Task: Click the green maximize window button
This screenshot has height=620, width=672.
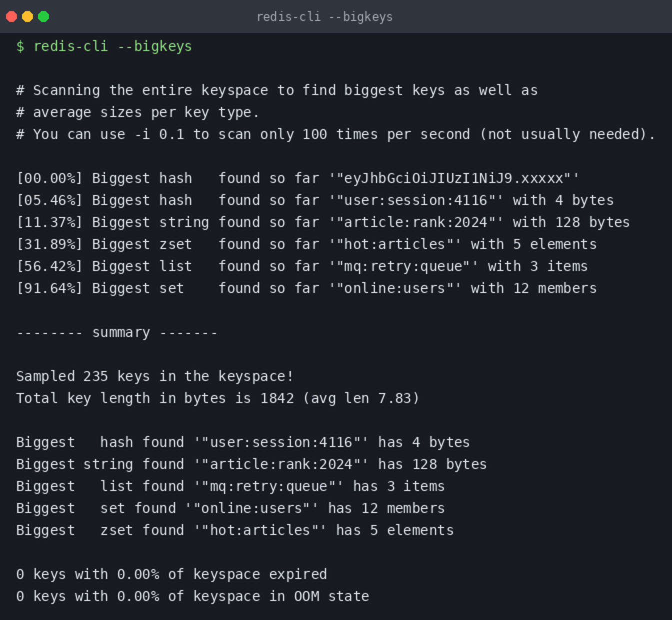Action: click(x=43, y=16)
